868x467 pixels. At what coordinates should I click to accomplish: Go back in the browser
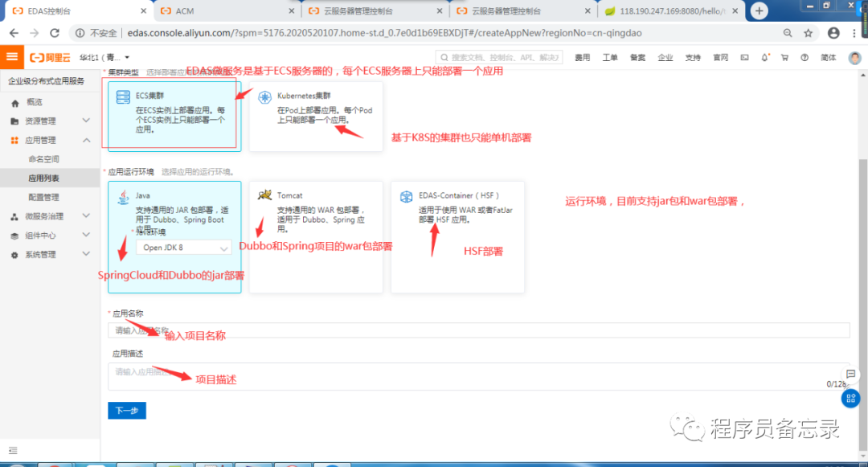point(14,33)
